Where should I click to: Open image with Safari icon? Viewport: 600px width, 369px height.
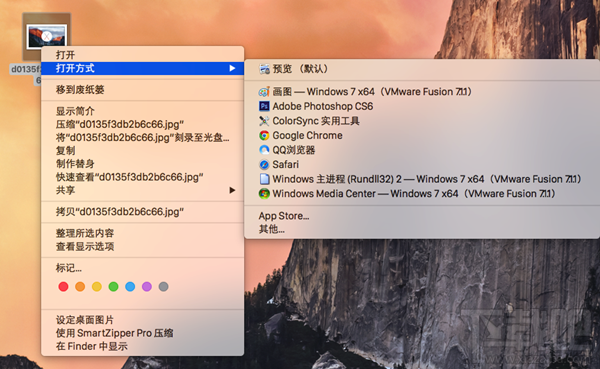tap(264, 165)
